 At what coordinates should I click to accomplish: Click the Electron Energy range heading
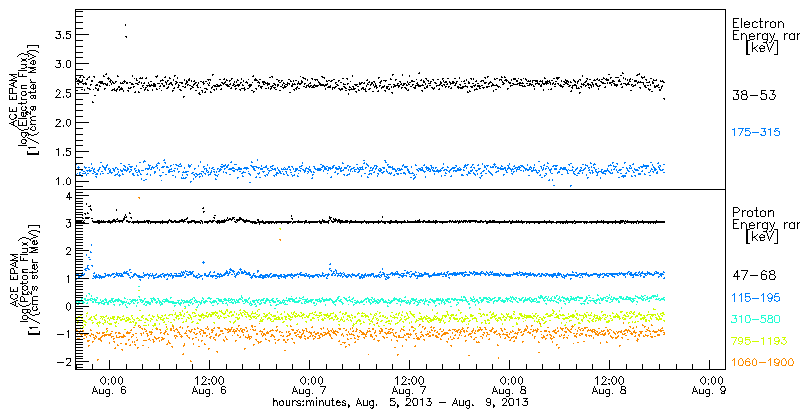point(765,36)
